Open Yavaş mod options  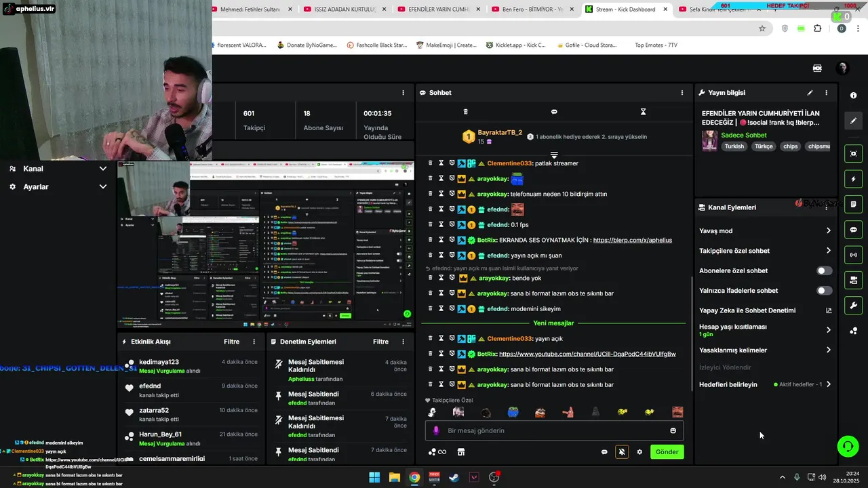tap(766, 231)
